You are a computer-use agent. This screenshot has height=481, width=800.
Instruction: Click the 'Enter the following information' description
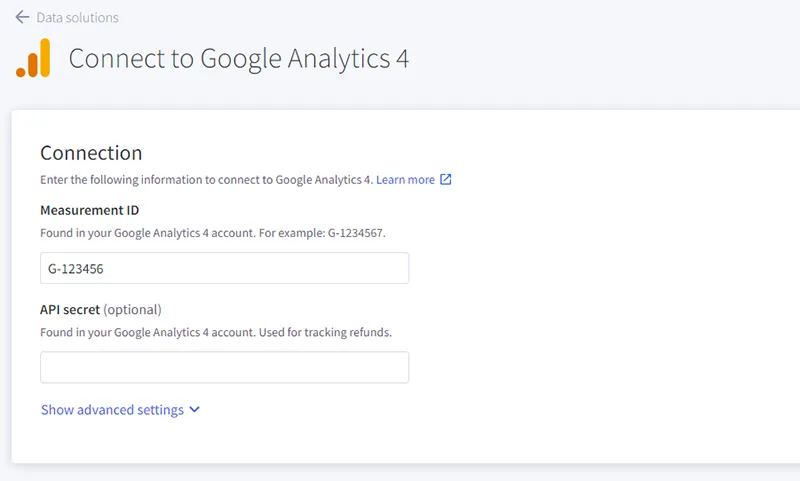coord(207,180)
